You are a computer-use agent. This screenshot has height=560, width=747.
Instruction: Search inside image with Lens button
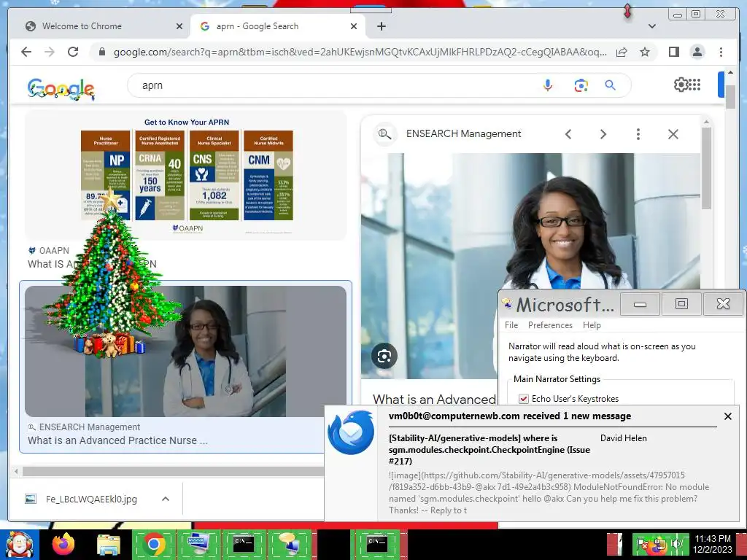[x=384, y=356]
